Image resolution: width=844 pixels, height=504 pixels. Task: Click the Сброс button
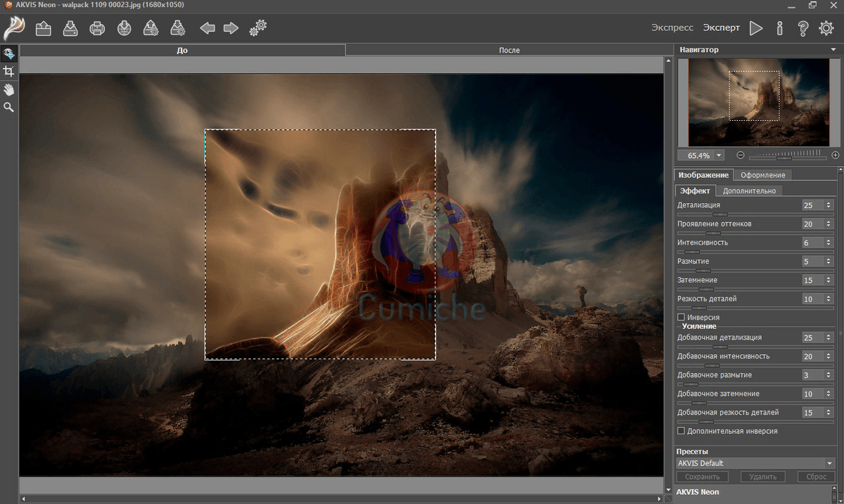[816, 477]
